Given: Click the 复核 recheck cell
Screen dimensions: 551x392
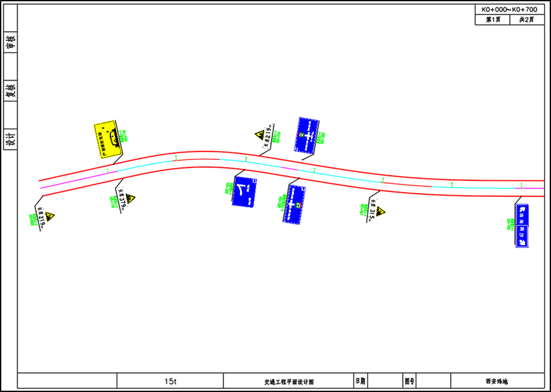Looking at the screenshot, I should click(x=11, y=91).
